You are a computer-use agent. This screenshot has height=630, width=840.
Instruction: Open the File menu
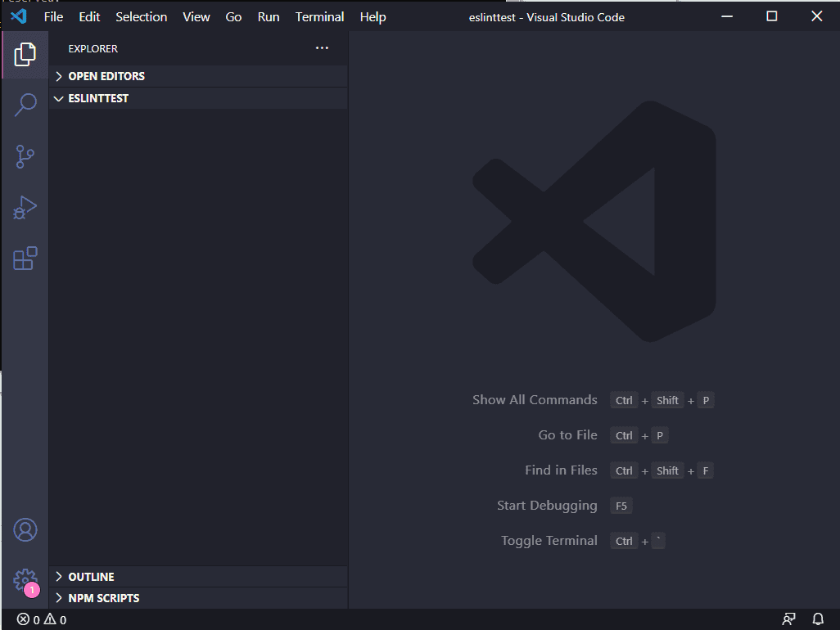tap(53, 17)
